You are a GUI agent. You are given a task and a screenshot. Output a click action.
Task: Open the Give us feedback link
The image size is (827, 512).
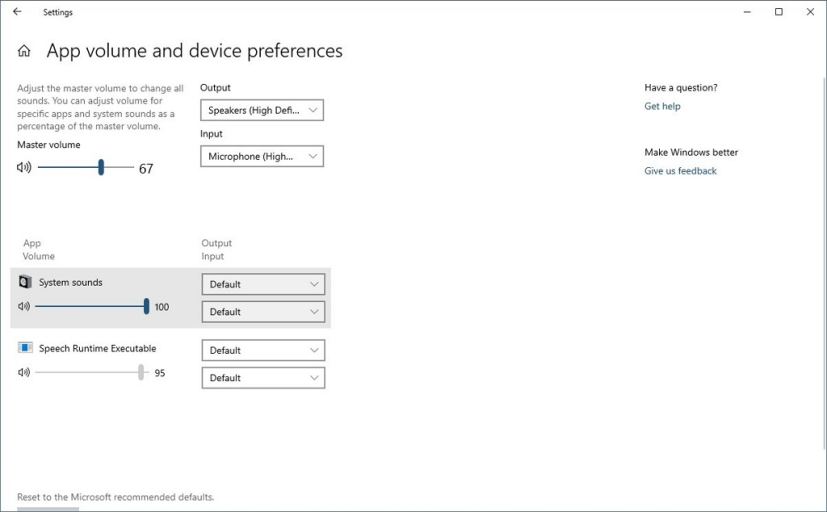pos(680,171)
